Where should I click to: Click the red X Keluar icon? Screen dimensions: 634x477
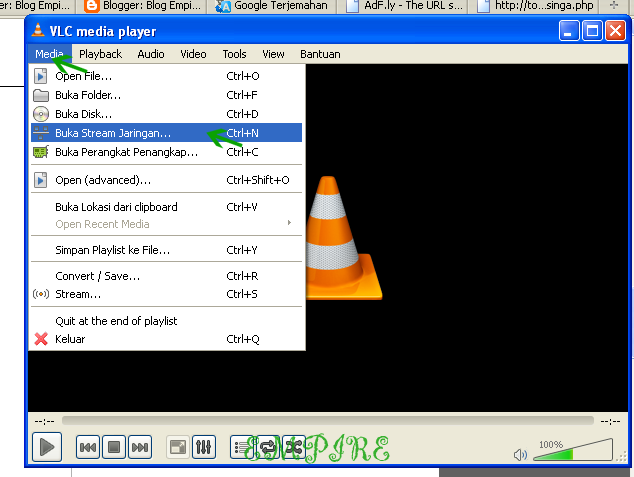tap(41, 339)
